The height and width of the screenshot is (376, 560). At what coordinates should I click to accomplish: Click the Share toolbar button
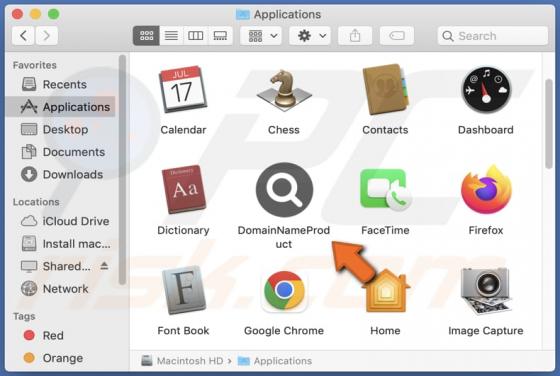(x=355, y=36)
